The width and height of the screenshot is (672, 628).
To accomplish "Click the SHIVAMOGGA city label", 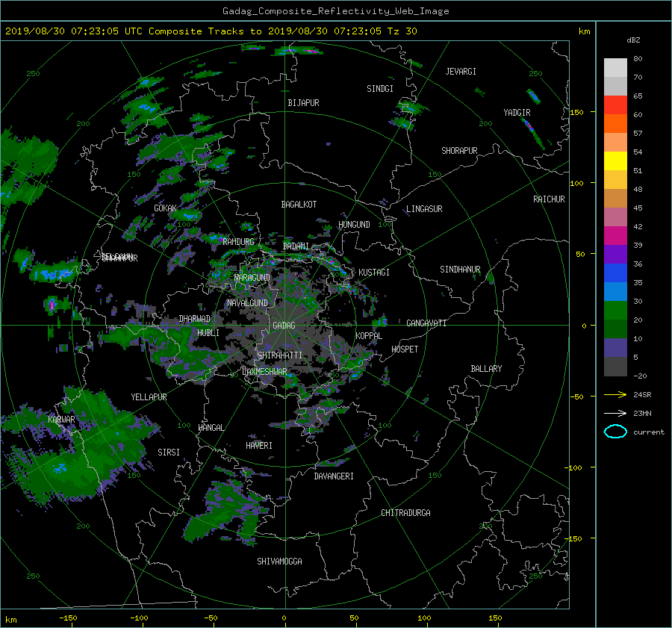I will [x=279, y=562].
